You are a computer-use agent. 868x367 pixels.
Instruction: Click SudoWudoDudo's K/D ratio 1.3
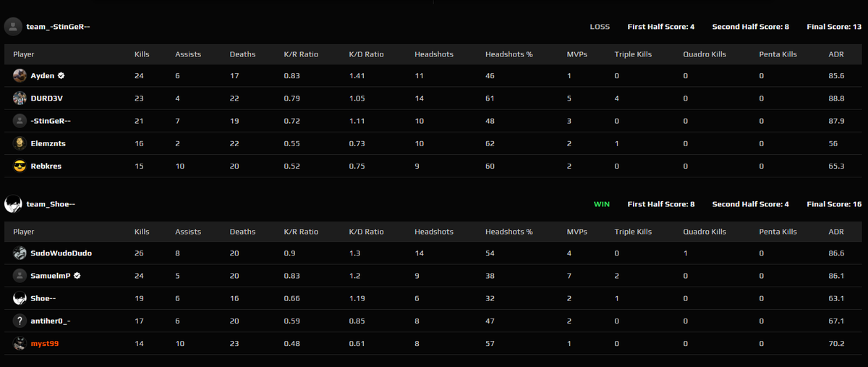pos(354,253)
